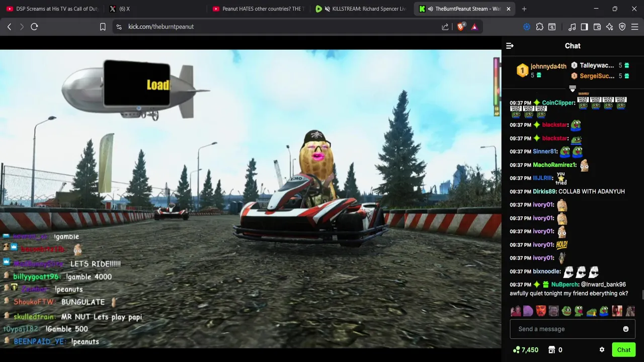Open the emoji picker in the message box
The image size is (644, 362).
626,329
